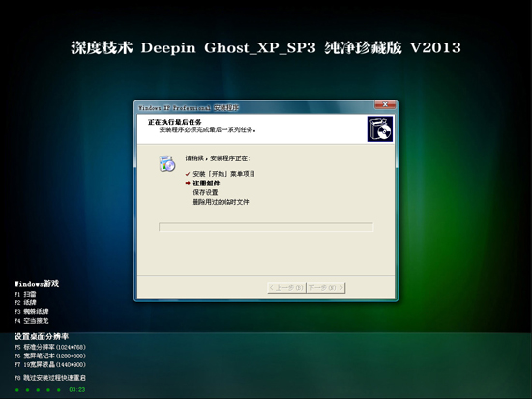This screenshot has height=399, width=532.
Task: Choose F5 标准分辨率 (1024*768)
Action: point(50,347)
